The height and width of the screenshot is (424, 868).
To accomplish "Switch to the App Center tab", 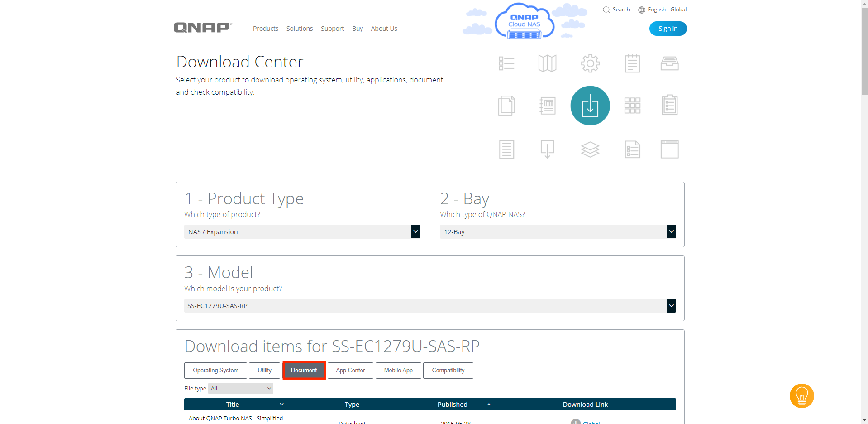I will coord(350,370).
